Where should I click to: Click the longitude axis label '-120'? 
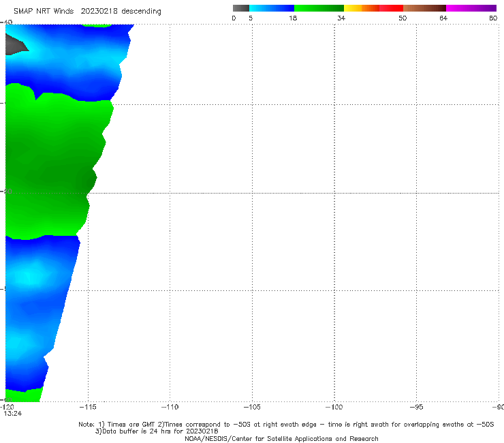click(x=7, y=407)
